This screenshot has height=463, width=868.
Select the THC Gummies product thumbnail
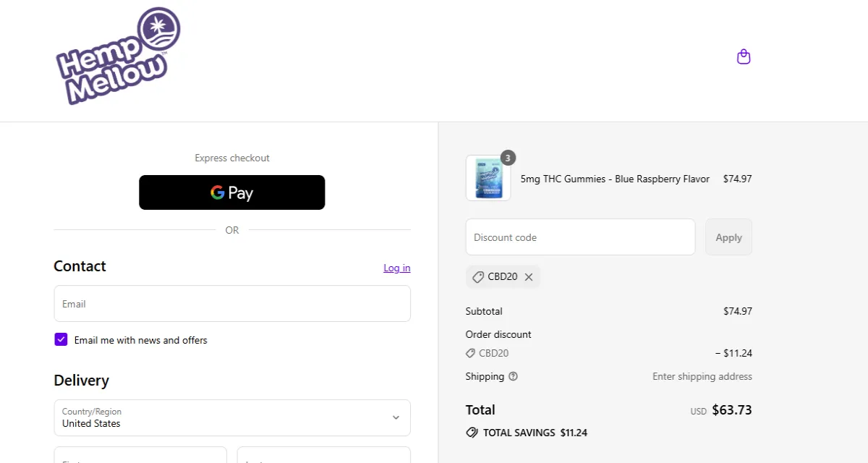click(488, 179)
